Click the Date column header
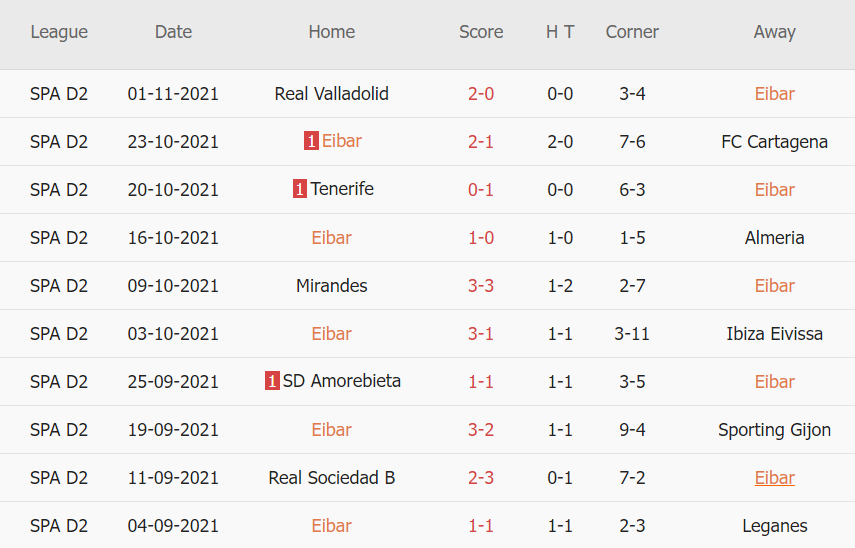855x548 pixels. point(173,32)
